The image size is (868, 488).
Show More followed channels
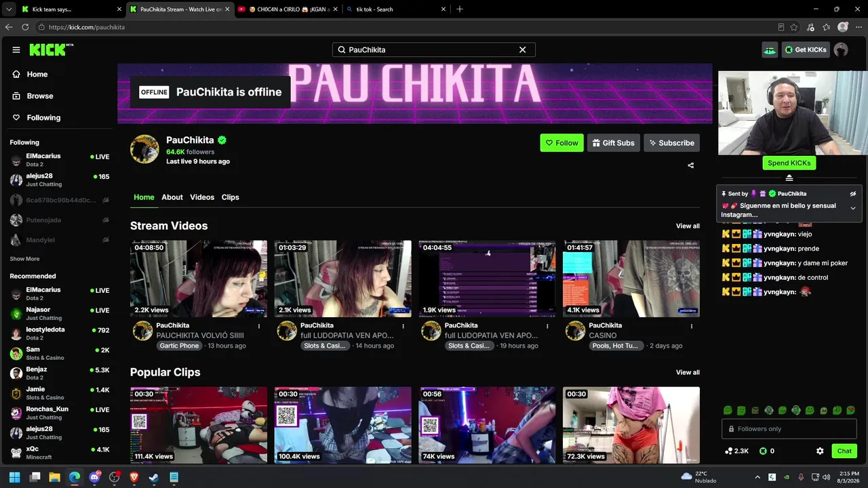(x=24, y=259)
